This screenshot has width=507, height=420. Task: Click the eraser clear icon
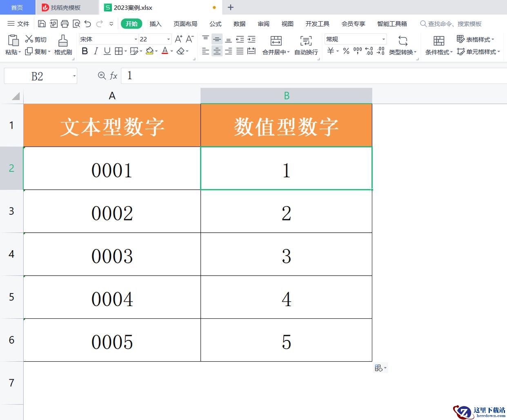[x=180, y=51]
